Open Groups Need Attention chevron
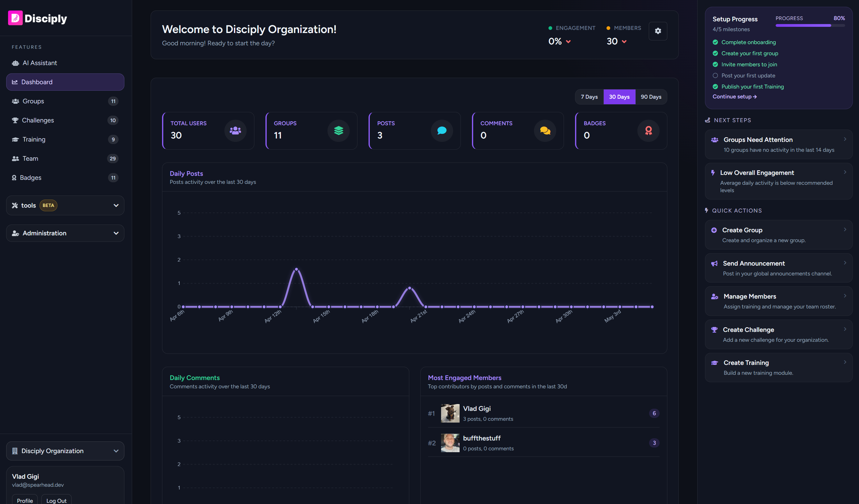859x504 pixels. (x=845, y=139)
